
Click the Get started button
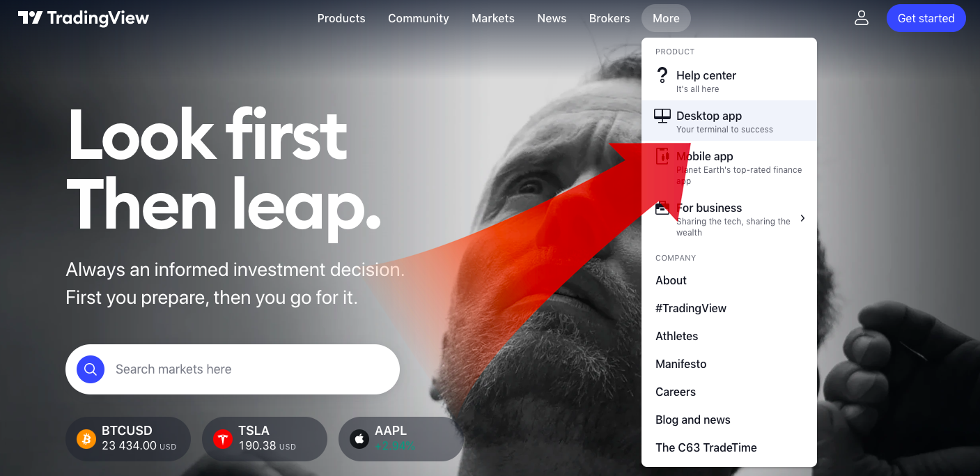(926, 18)
